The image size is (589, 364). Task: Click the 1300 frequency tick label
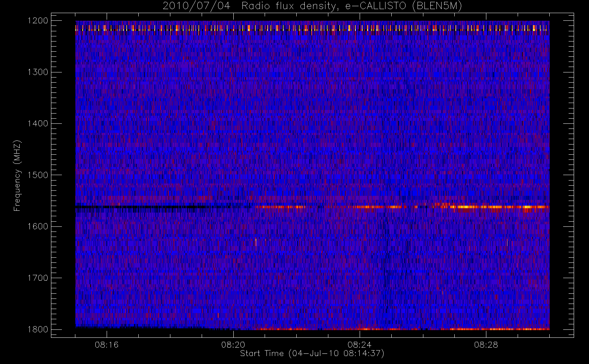tap(38, 72)
